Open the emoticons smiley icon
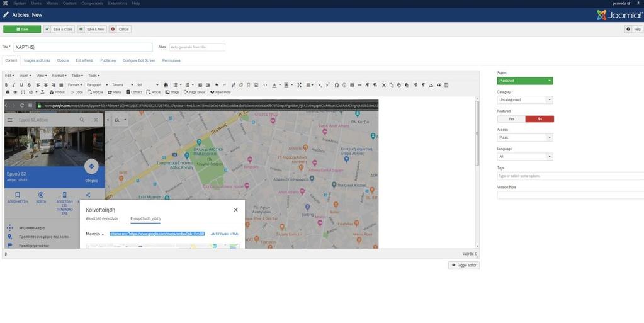 point(344,85)
